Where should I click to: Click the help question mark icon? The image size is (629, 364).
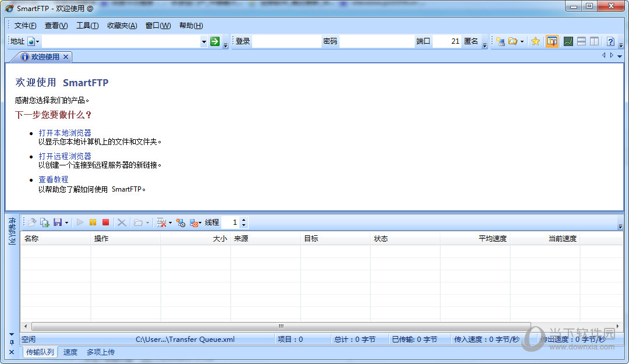click(x=610, y=41)
